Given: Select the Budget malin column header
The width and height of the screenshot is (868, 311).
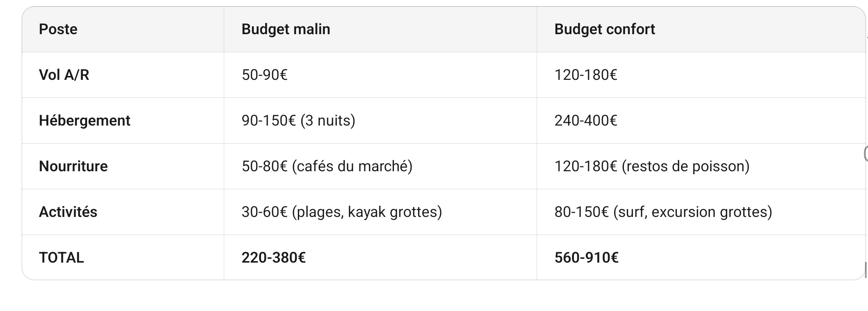Looking at the screenshot, I should [x=286, y=30].
